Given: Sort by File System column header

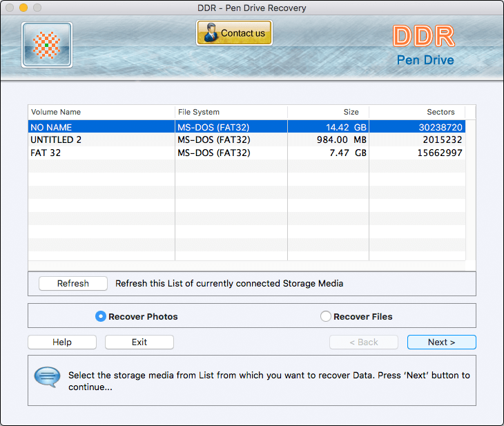Looking at the screenshot, I should [231, 112].
